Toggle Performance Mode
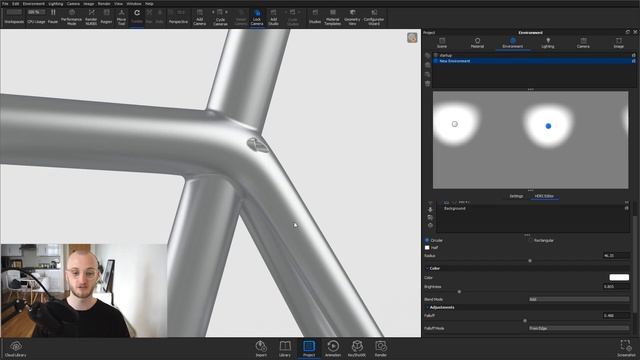This screenshot has width=640, height=360. tap(71, 18)
